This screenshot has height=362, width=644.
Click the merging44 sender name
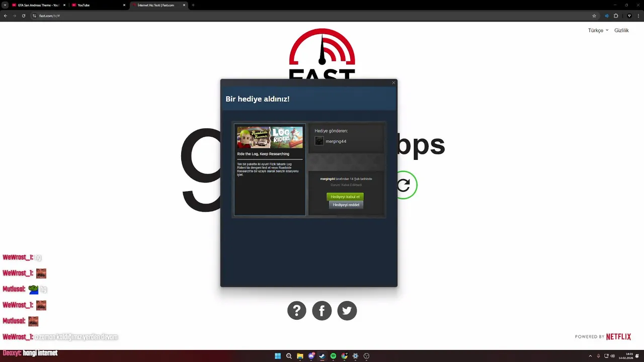[x=336, y=141]
